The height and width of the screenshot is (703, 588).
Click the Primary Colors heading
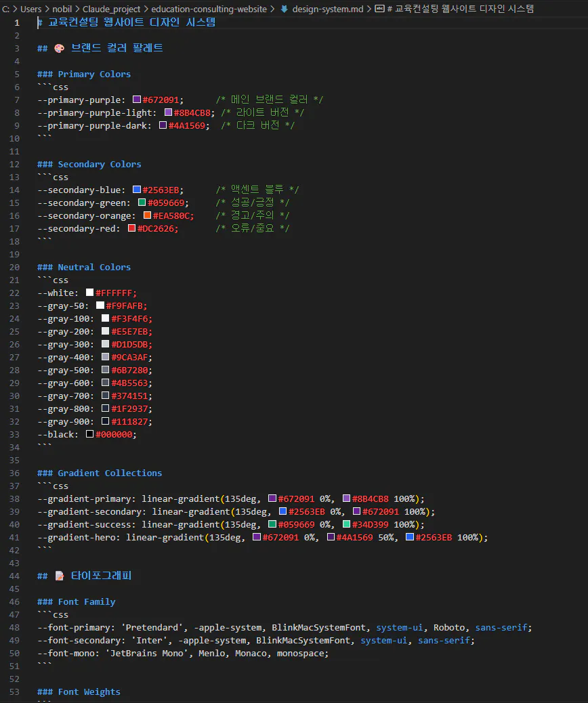tap(84, 74)
